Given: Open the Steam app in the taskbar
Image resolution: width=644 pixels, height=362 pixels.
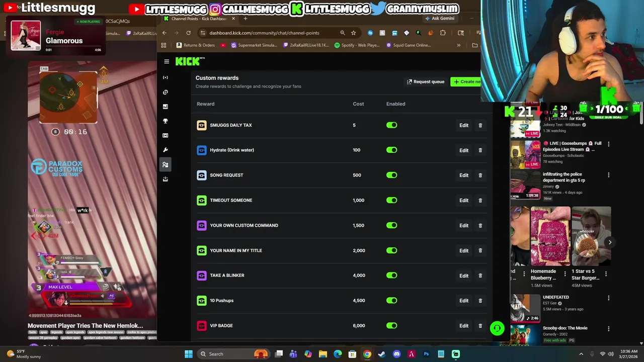Looking at the screenshot, I should click(382, 354).
